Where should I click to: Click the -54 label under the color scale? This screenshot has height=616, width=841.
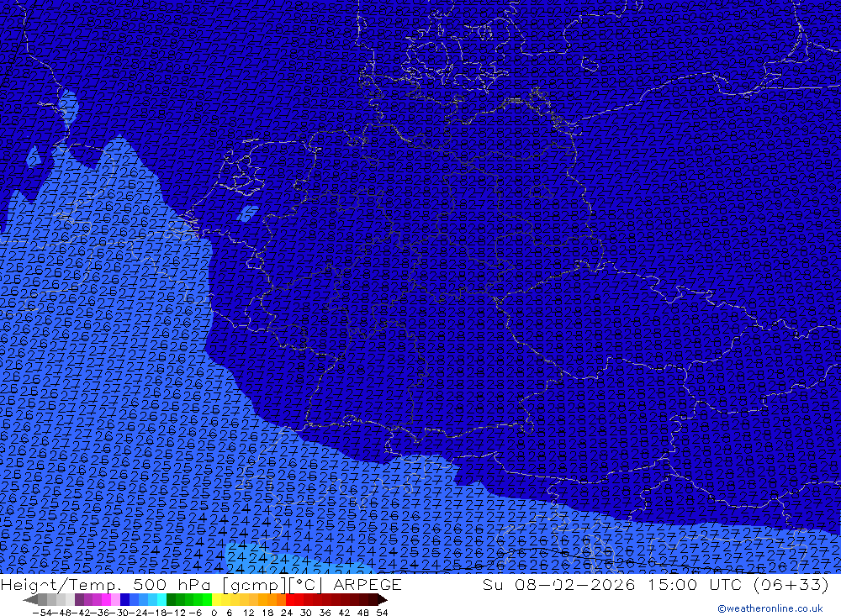43,613
